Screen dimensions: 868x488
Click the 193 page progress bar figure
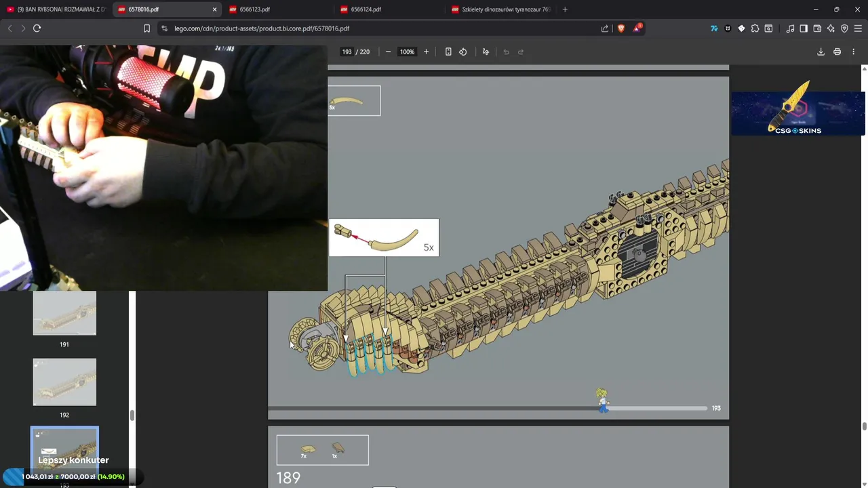pyautogui.click(x=602, y=401)
